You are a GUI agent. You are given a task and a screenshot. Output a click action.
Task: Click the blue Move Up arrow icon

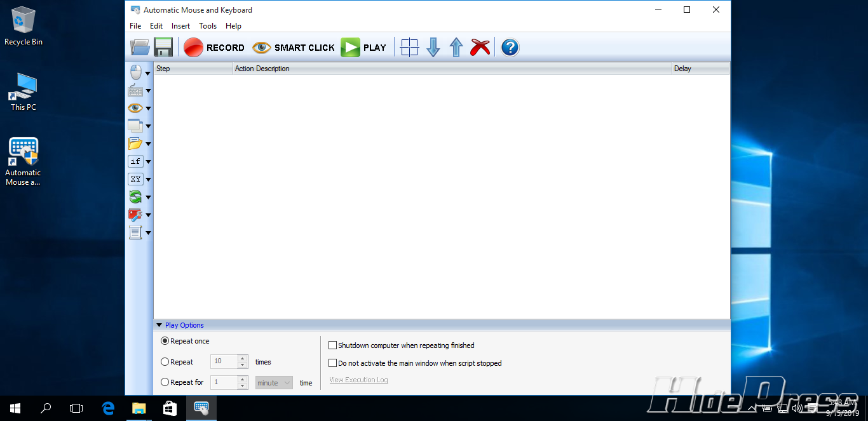(456, 48)
